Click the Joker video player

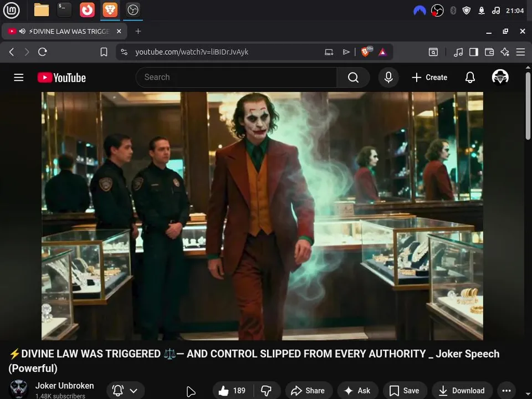tap(262, 216)
